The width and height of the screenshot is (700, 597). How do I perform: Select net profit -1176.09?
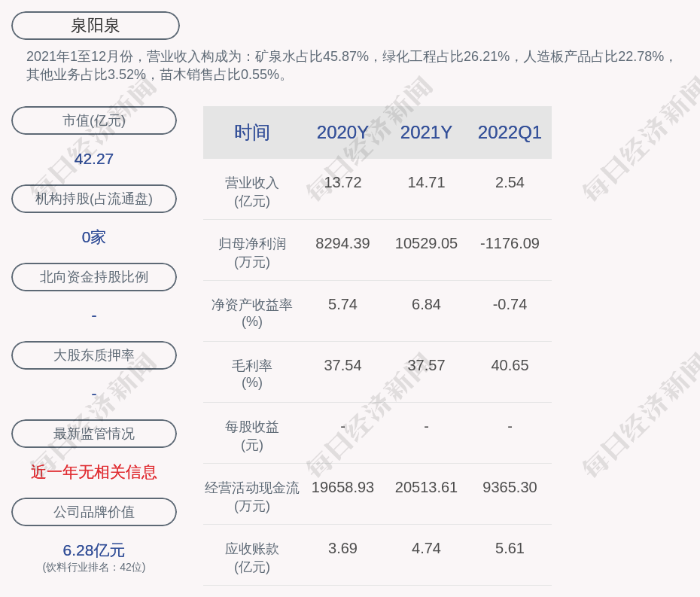[510, 243]
